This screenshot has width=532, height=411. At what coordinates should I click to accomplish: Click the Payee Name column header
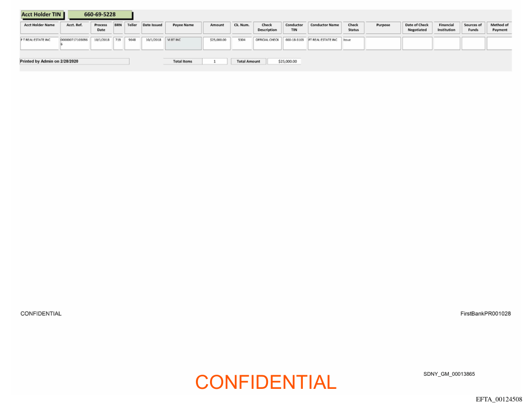[183, 25]
